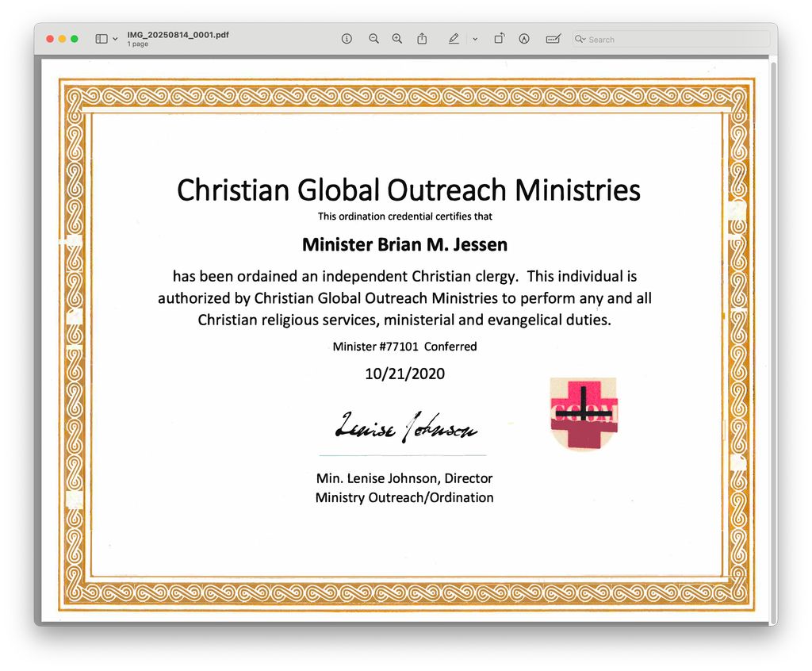The width and height of the screenshot is (812, 671).
Task: Rotate the page with the rotate button
Action: [500, 39]
